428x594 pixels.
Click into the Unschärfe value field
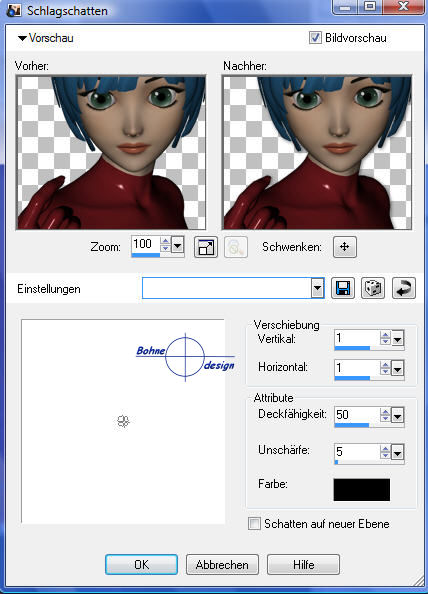pyautogui.click(x=357, y=452)
